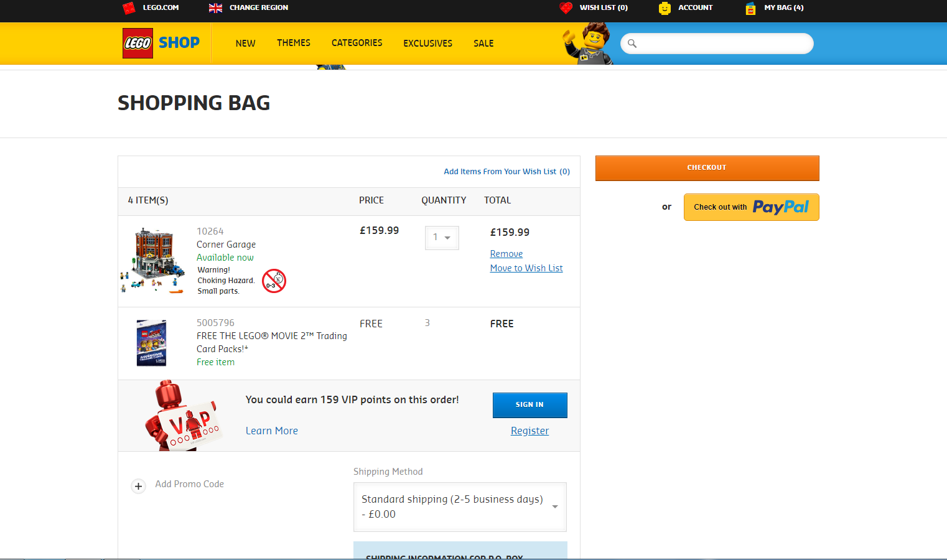Remove Corner Garage from the bag
The image size is (947, 560).
coord(506,254)
